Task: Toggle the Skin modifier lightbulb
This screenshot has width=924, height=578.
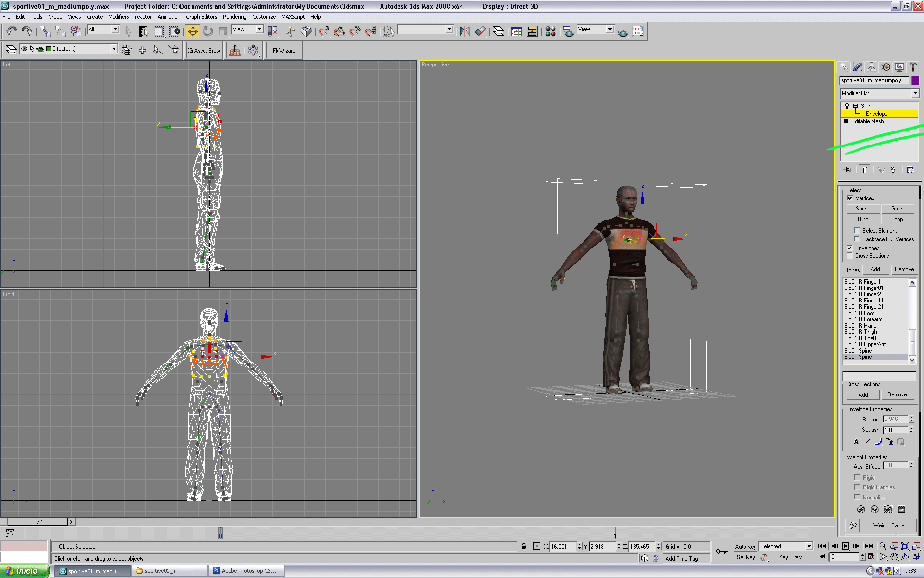Action: click(x=847, y=106)
